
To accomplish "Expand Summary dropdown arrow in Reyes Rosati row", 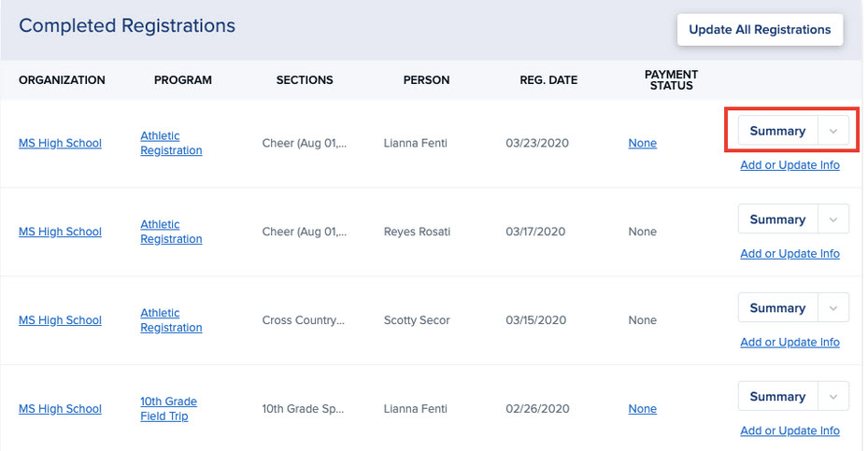I will 833,220.
